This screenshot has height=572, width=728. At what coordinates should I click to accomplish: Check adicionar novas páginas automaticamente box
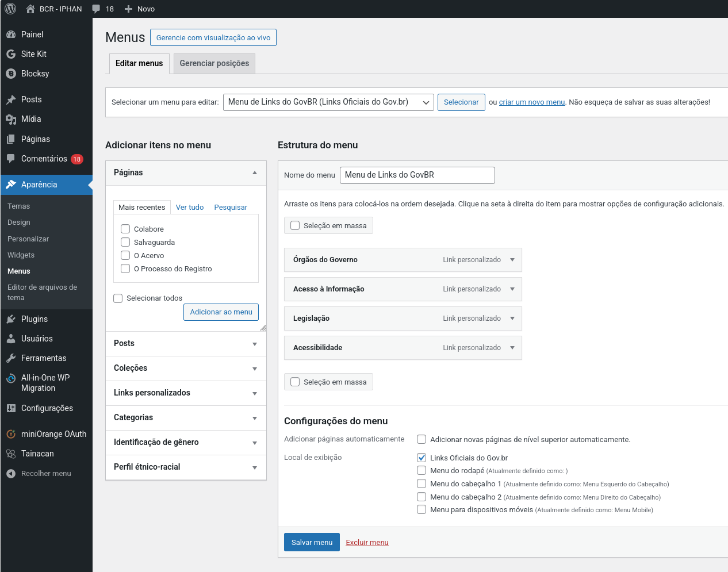click(x=422, y=439)
